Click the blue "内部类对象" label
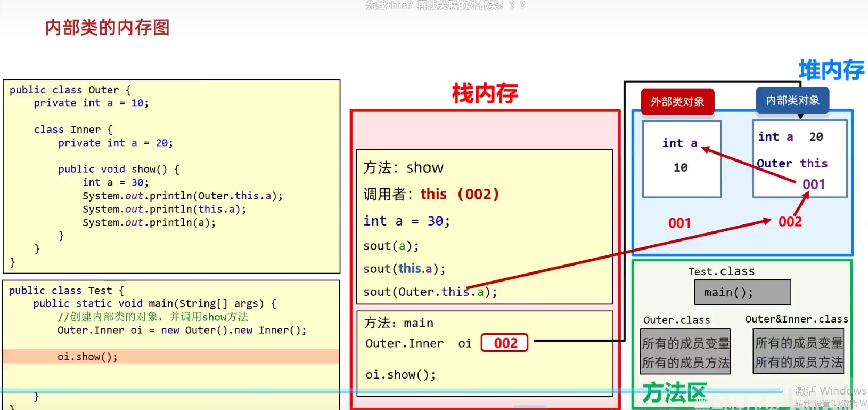Viewport: 868px width, 410px height. [793, 100]
